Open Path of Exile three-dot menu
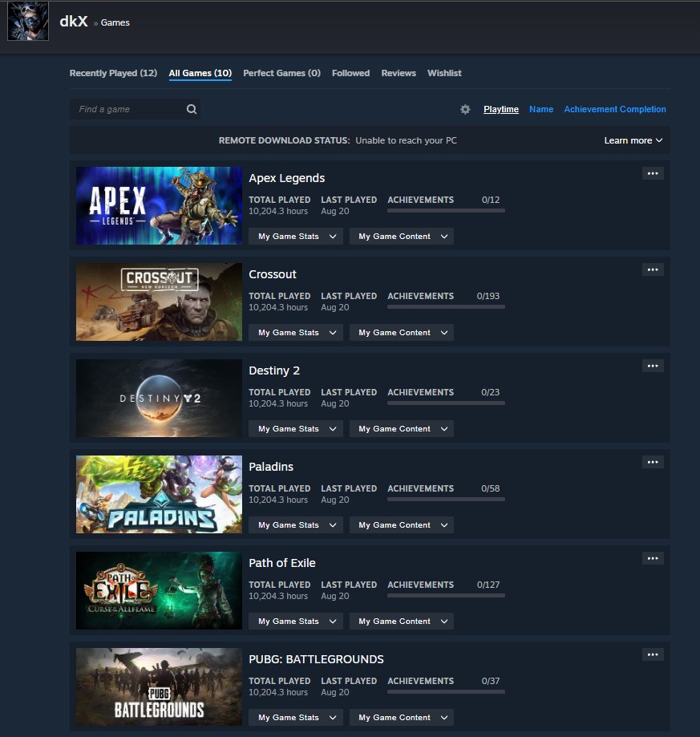The height and width of the screenshot is (737, 700). [653, 558]
